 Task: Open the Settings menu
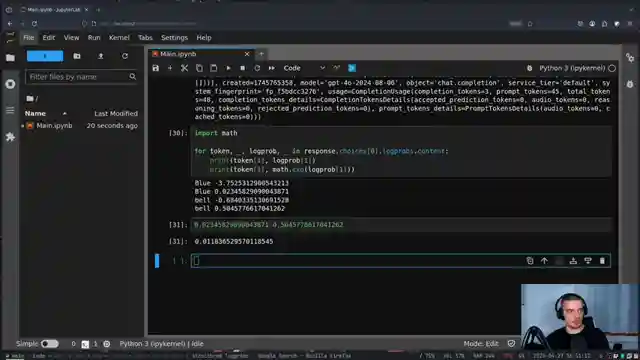[174, 38]
